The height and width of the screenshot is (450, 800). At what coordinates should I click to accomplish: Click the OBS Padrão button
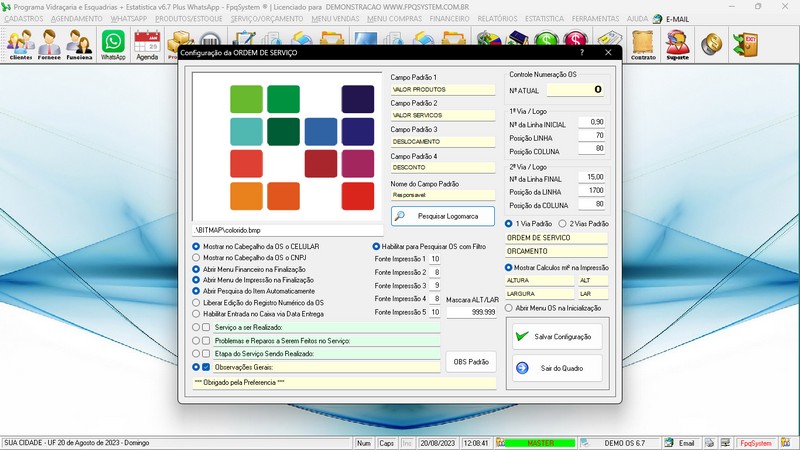click(471, 362)
